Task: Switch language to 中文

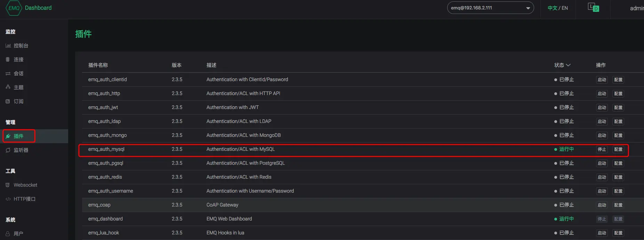Action: coord(552,8)
